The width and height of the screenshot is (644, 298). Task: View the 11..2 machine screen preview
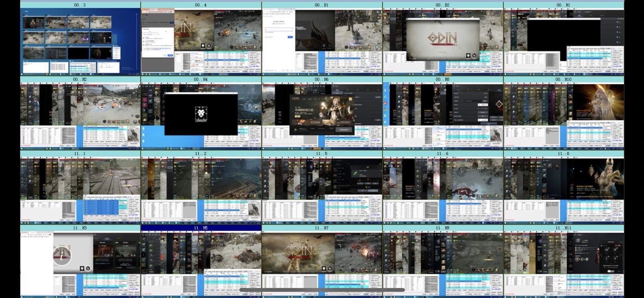[x=201, y=190]
